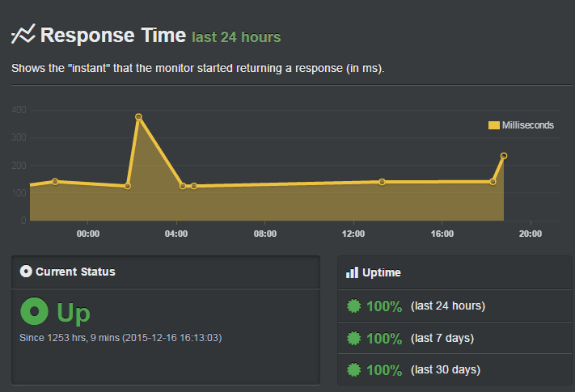Image resolution: width=575 pixels, height=392 pixels.
Task: Click the "Since 1253 hrs, 9 mins" timestamp text
Action: click(x=120, y=337)
